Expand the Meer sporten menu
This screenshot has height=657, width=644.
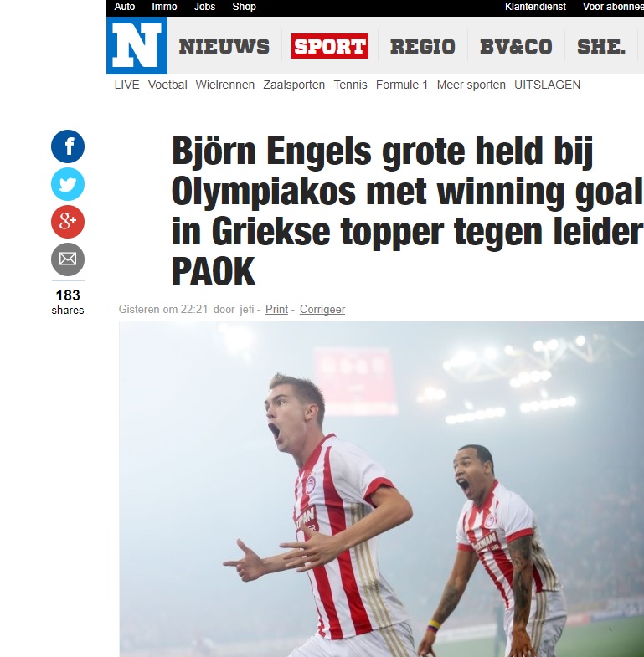coord(471,85)
